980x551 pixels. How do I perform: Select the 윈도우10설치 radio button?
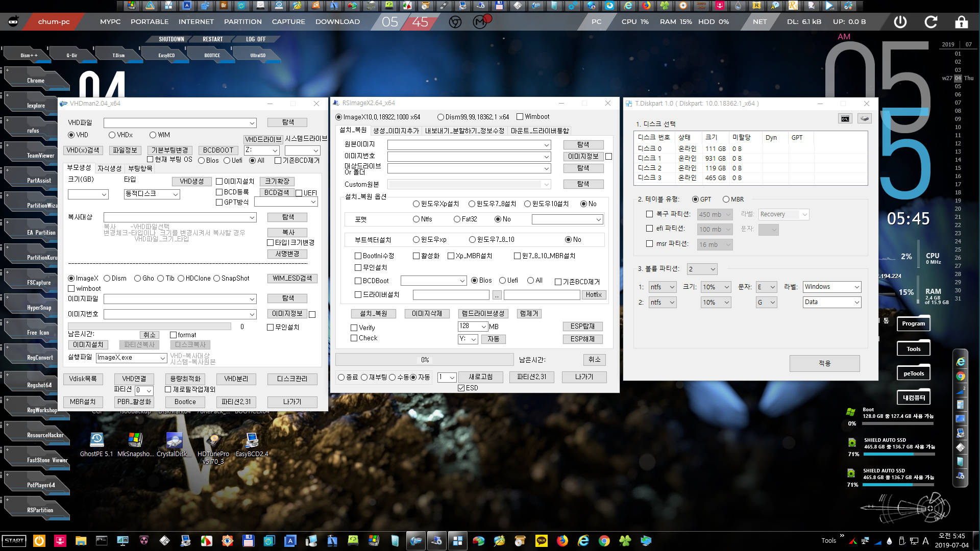point(547,204)
